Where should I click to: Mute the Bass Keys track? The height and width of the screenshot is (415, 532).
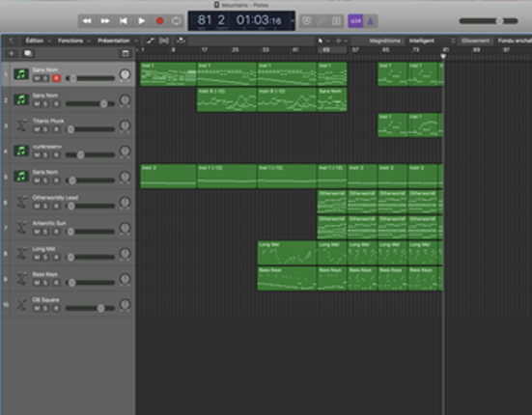[37, 283]
